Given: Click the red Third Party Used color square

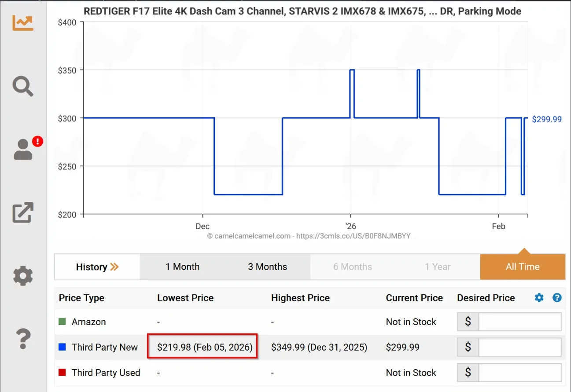Looking at the screenshot, I should [62, 373].
